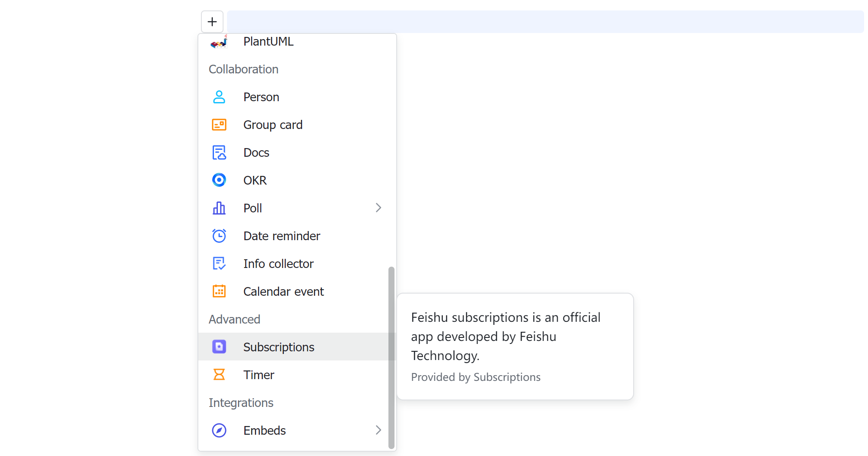Select PlantUML label in the menu
868x456 pixels.
click(268, 42)
